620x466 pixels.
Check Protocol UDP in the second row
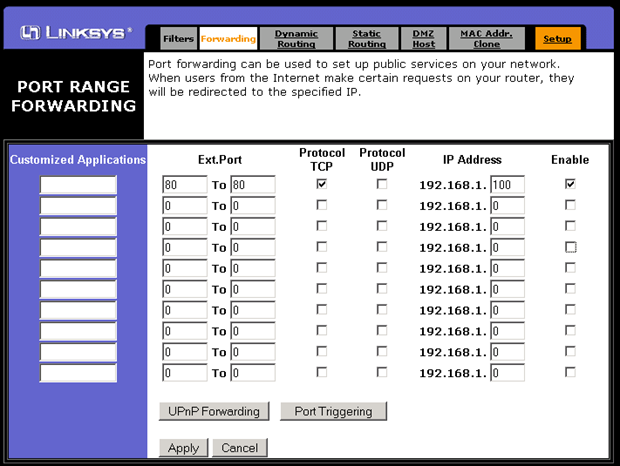point(382,205)
